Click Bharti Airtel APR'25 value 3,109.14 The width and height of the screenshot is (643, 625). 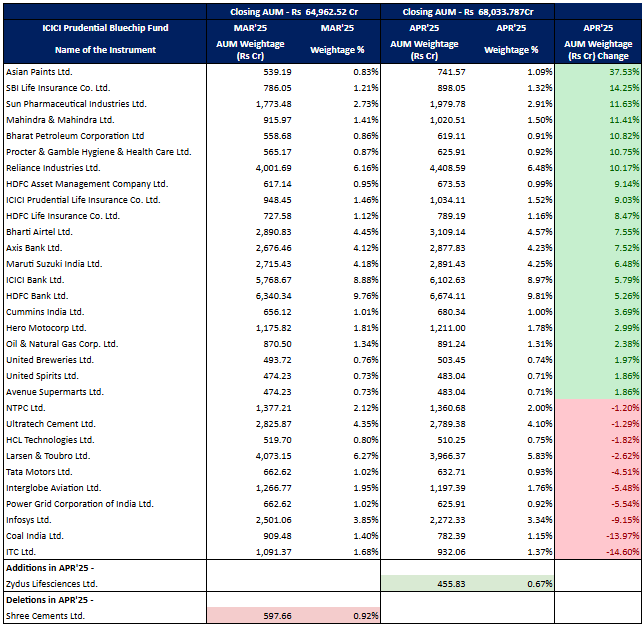coord(447,232)
